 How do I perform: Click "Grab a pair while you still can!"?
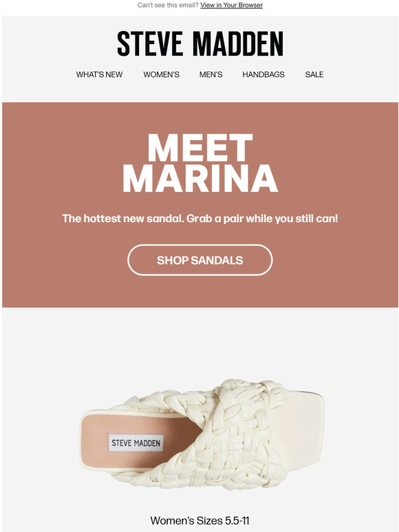(x=262, y=218)
